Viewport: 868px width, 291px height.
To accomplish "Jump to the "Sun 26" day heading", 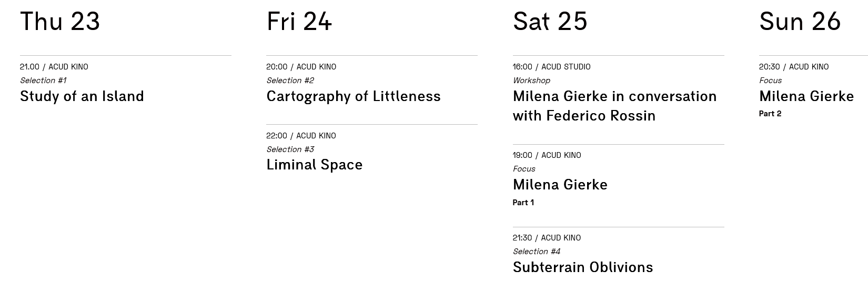I will coord(800,22).
